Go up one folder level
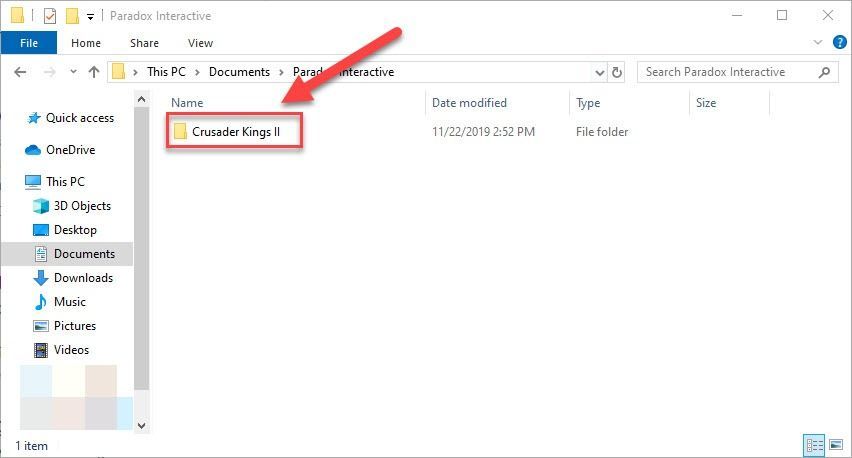This screenshot has height=458, width=852. tap(94, 72)
